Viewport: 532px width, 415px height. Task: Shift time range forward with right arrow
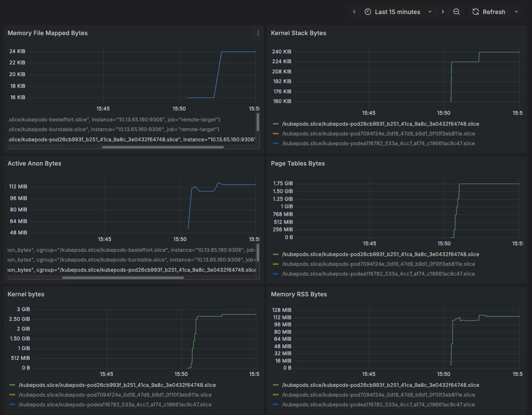(443, 12)
